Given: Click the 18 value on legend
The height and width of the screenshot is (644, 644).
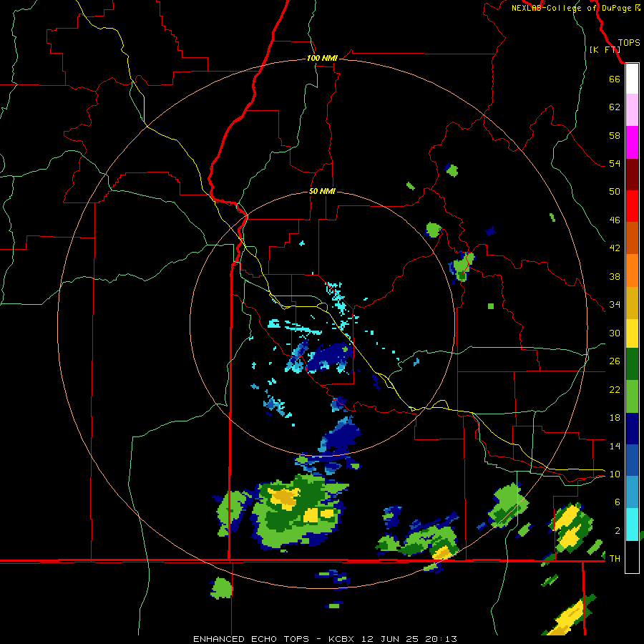Looking at the screenshot, I should click(615, 418).
